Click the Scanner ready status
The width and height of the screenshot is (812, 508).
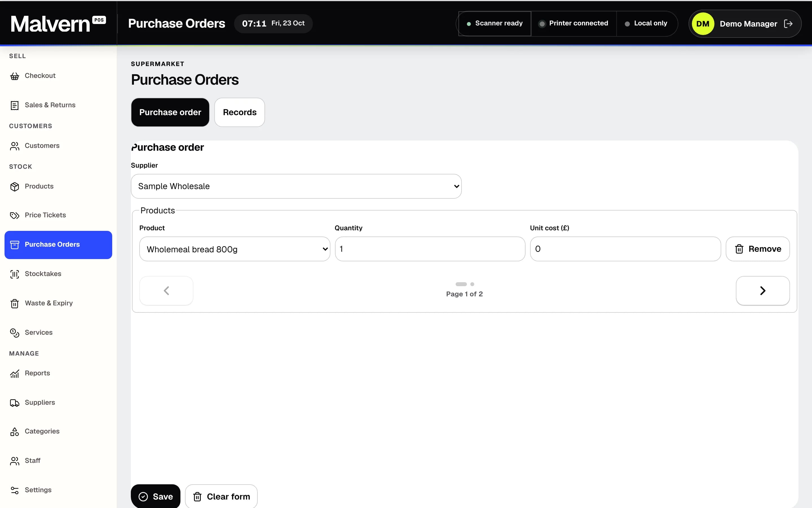pyautogui.click(x=495, y=23)
